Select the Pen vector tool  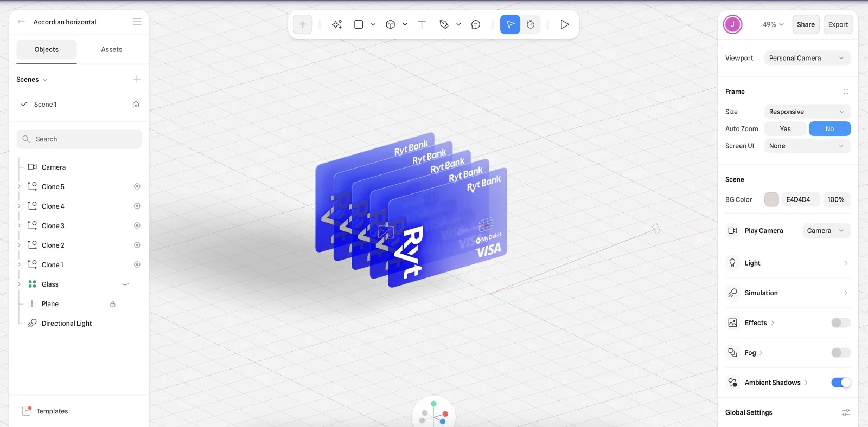tap(444, 24)
